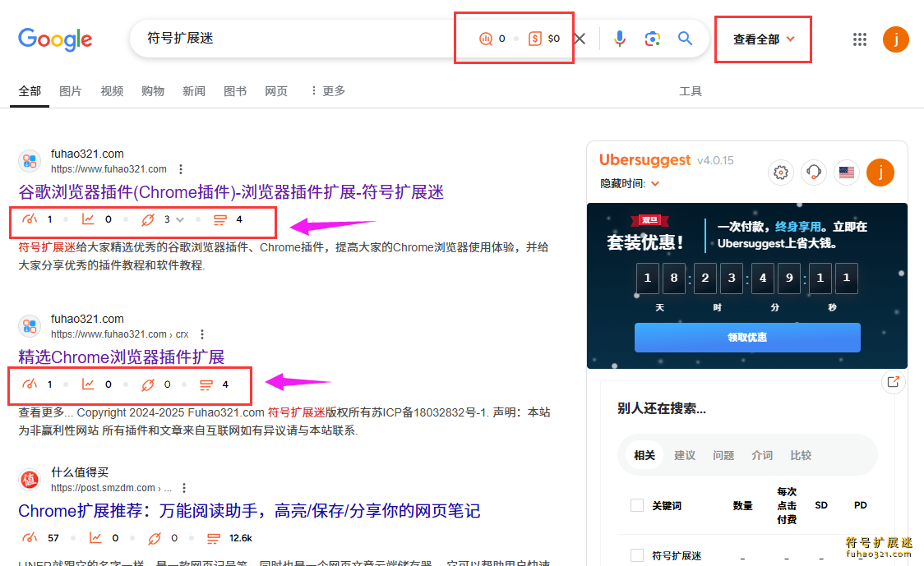Open more options for fuhao321.com crx result
This screenshot has width=924, height=566.
click(x=202, y=334)
